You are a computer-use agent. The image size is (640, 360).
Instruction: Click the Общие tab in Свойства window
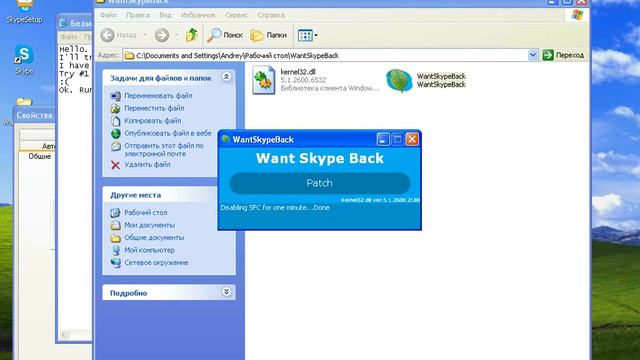tap(40, 156)
